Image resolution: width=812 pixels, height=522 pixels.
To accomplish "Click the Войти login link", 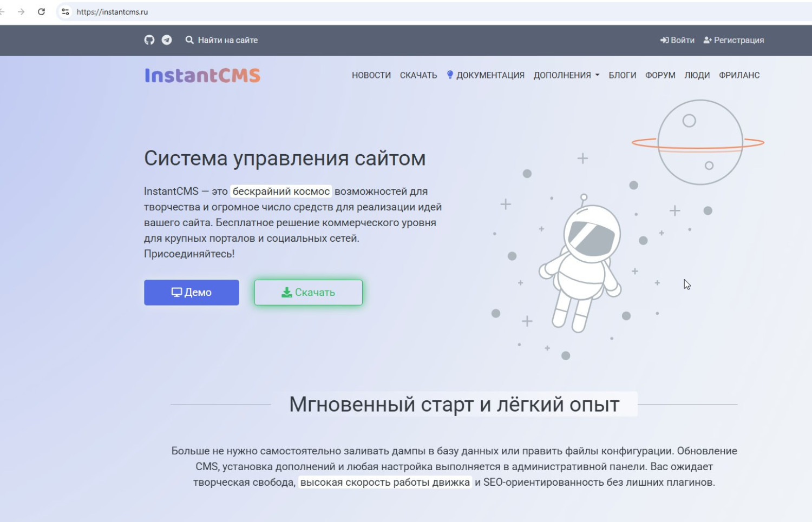I will [x=677, y=40].
